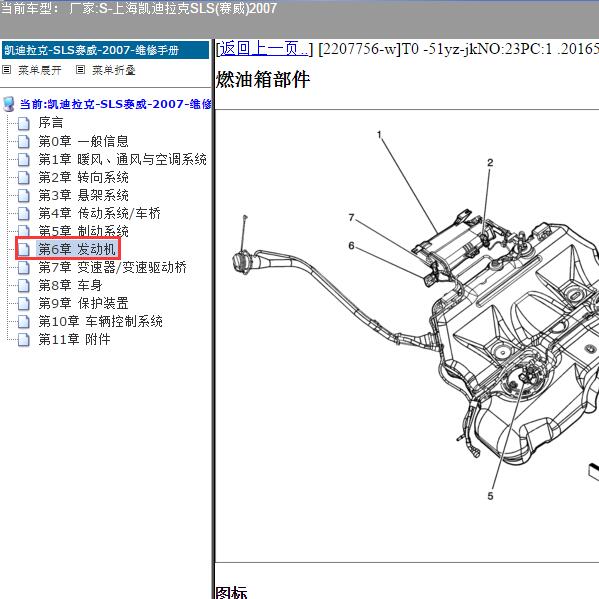Open 第0章 一般信息 chapter
Viewport: 599px width, 599px height.
click(x=83, y=141)
